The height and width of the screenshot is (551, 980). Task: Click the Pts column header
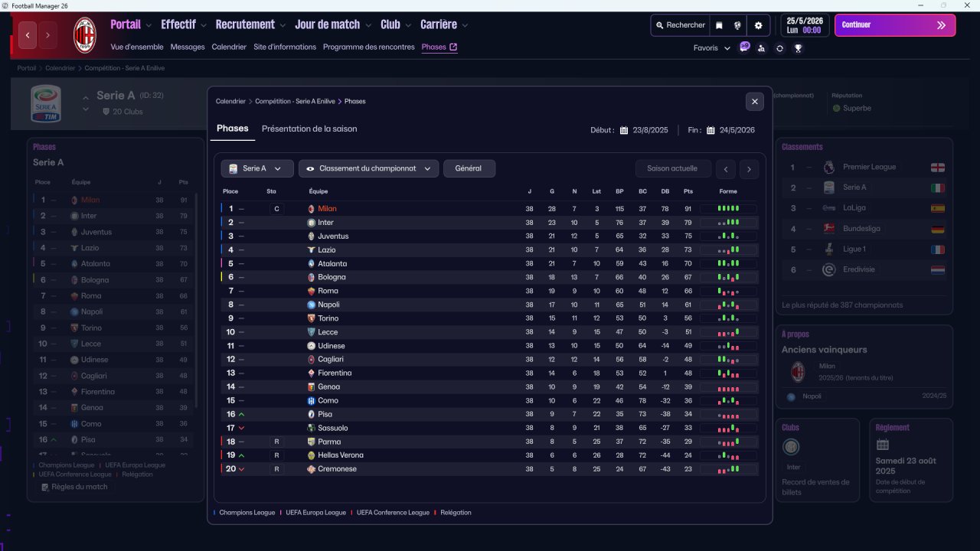click(688, 191)
